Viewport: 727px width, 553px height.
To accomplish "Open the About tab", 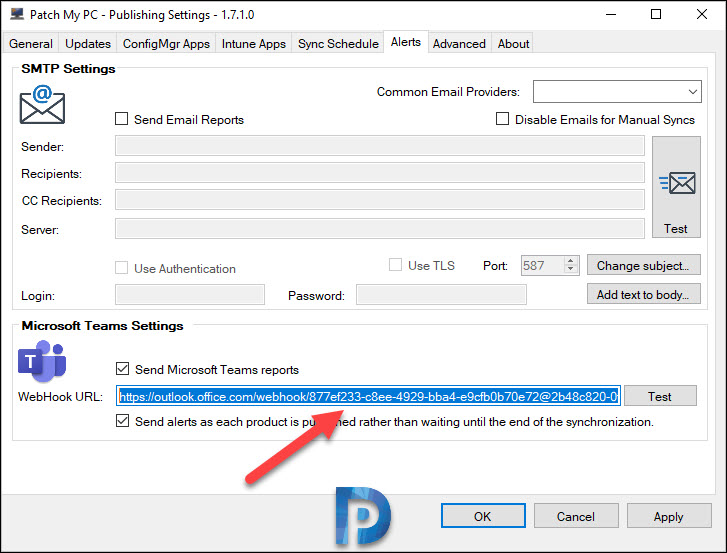I will (513, 44).
